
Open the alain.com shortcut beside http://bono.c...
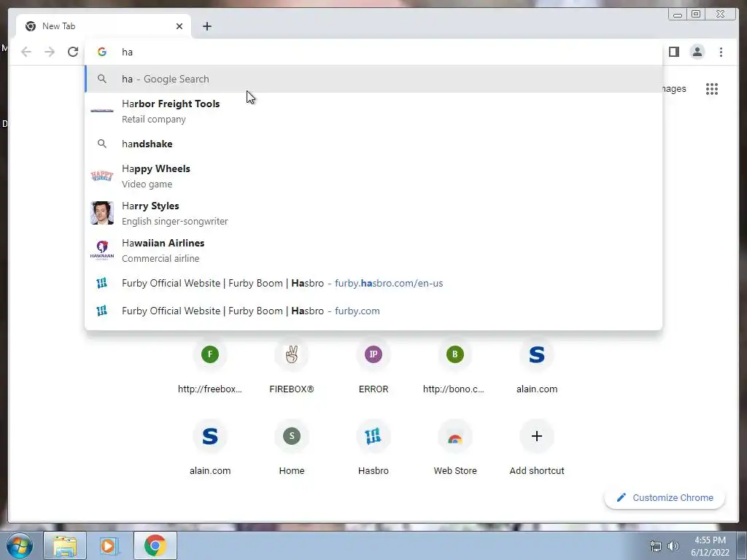pyautogui.click(x=537, y=367)
